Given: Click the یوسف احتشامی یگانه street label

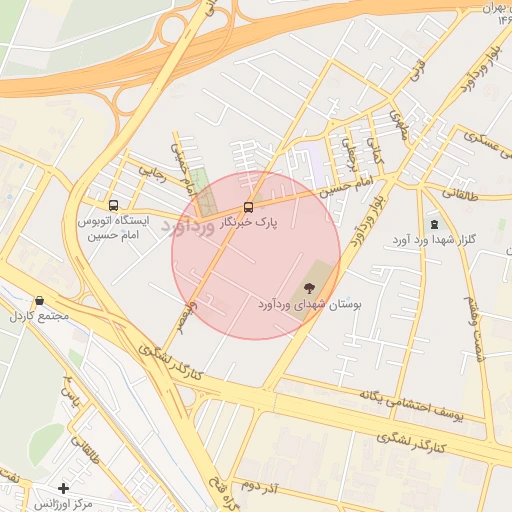Looking at the screenshot, I should pos(411,405).
